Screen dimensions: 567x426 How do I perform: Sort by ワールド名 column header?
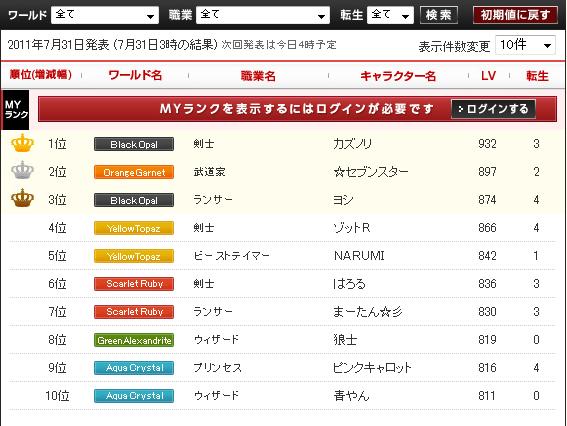coord(135,75)
